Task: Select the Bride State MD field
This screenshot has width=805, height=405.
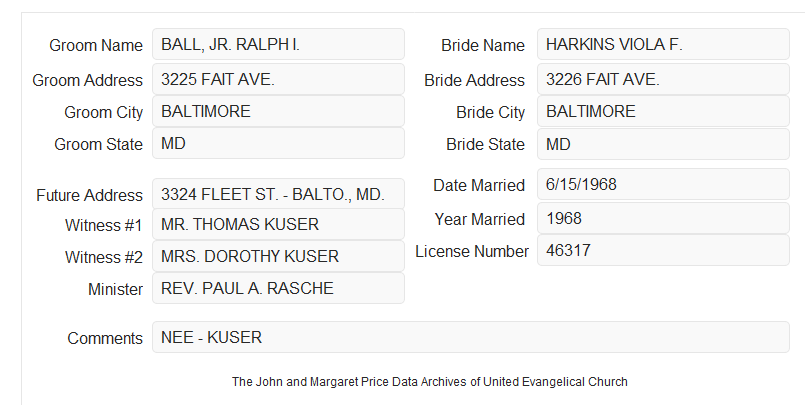Action: pos(663,144)
